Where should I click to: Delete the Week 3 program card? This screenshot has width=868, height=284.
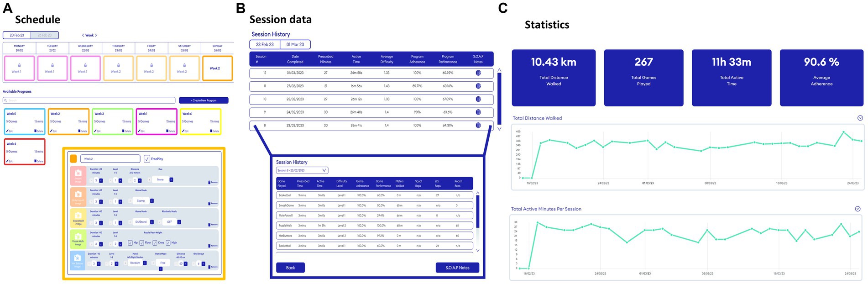(127, 131)
